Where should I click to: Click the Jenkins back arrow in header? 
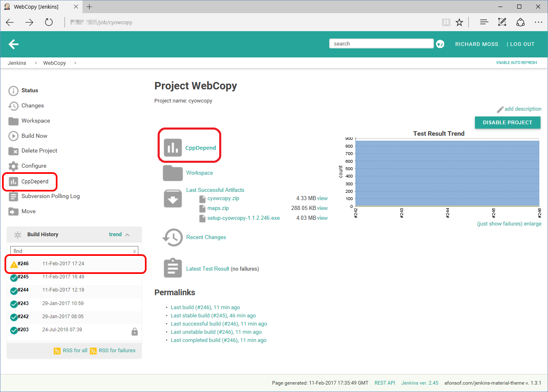point(14,44)
